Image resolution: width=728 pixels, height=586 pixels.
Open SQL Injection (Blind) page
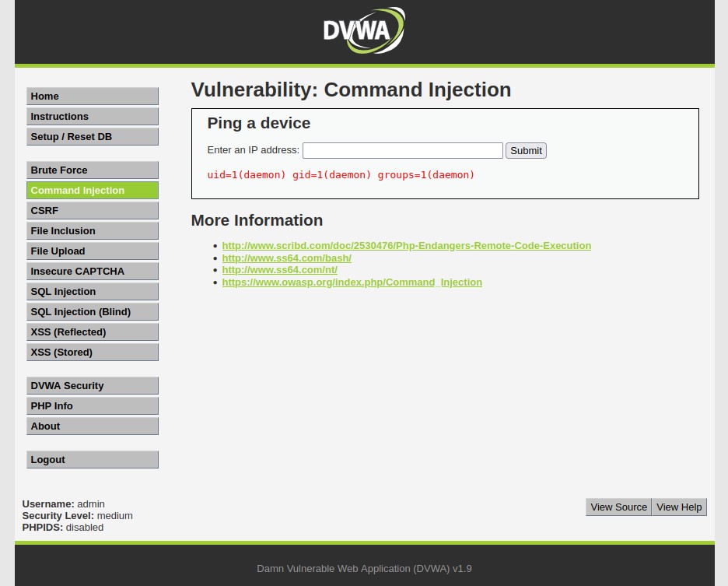tap(93, 312)
